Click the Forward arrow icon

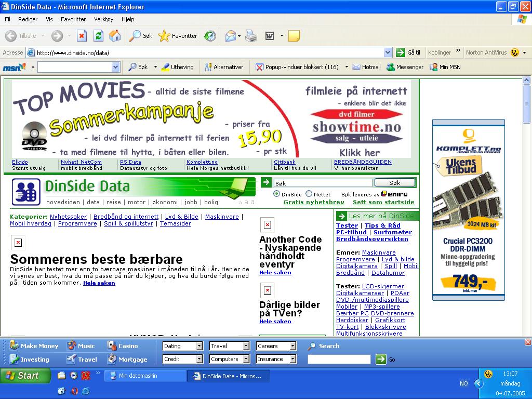57,36
